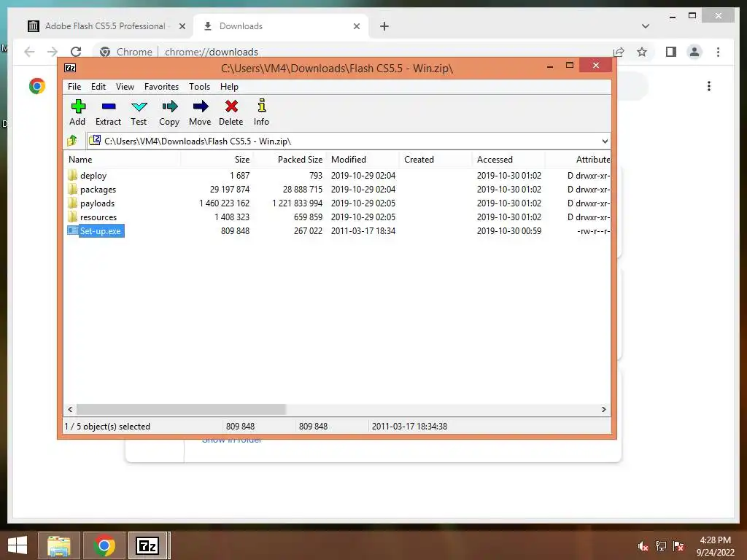Image resolution: width=747 pixels, height=560 pixels.
Task: Click resources size 1 408 323
Action: pos(232,217)
